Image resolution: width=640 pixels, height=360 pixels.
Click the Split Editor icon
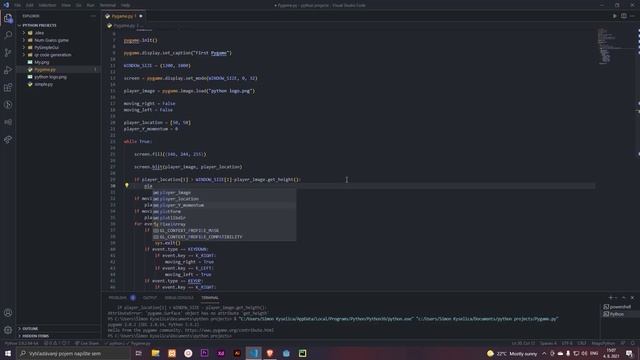(624, 16)
